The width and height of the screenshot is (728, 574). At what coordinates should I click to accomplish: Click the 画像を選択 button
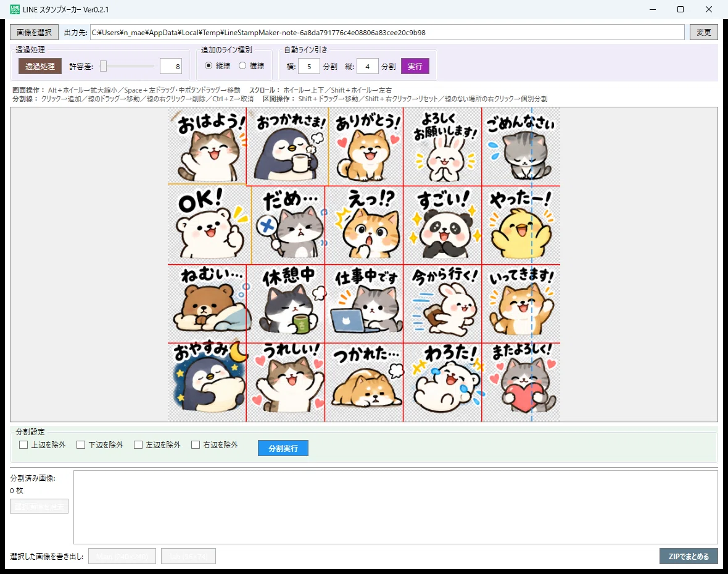coord(35,33)
